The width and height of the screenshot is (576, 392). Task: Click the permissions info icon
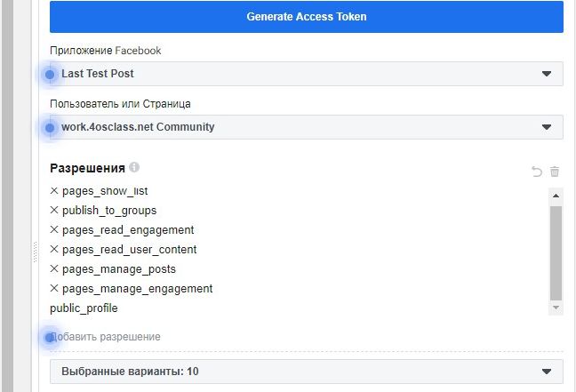(x=134, y=167)
